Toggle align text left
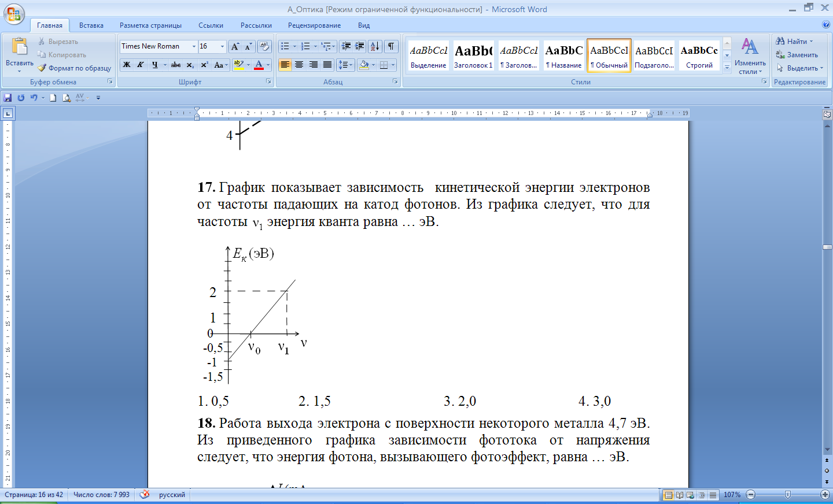833x504 pixels. point(285,65)
